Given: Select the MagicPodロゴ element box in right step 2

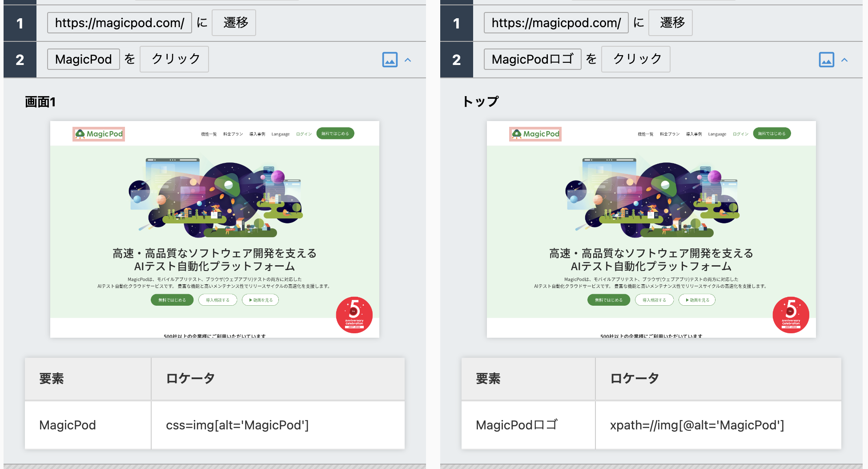Looking at the screenshot, I should point(533,59).
